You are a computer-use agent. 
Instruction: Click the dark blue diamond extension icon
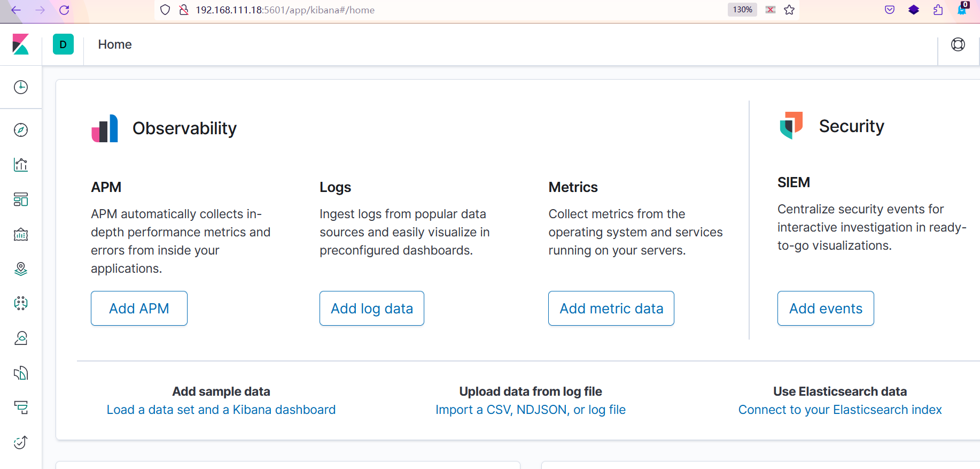(914, 10)
